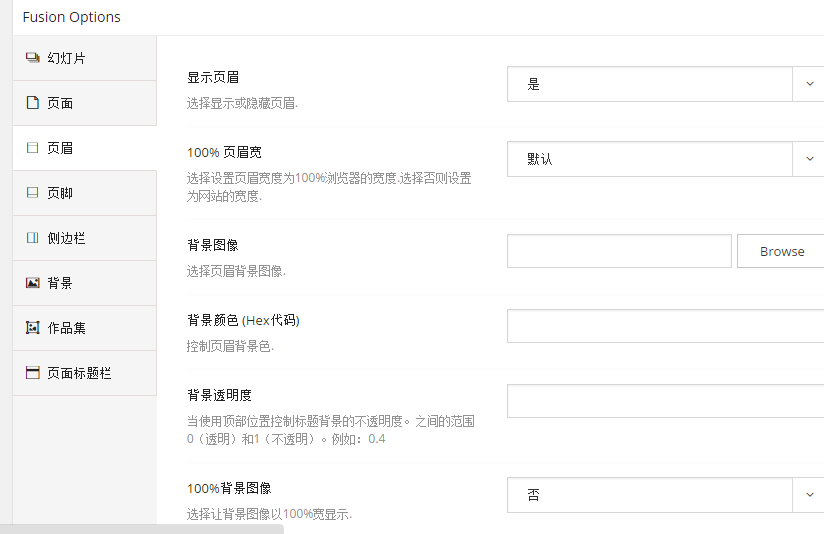Select the 侧边栏 tab label
The image size is (824, 534).
(x=67, y=238)
